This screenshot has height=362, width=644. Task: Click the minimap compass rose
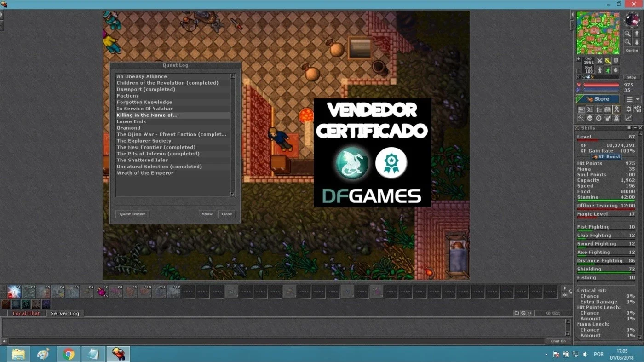(x=632, y=20)
